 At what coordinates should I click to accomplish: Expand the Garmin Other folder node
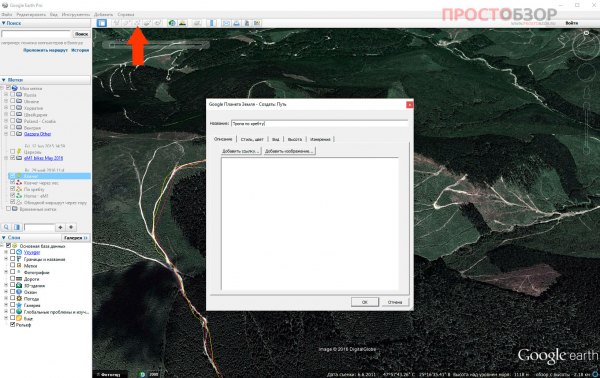6,134
